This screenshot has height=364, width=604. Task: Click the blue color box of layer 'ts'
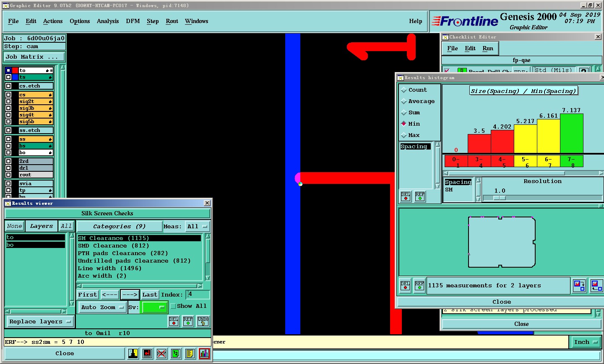pyautogui.click(x=15, y=77)
